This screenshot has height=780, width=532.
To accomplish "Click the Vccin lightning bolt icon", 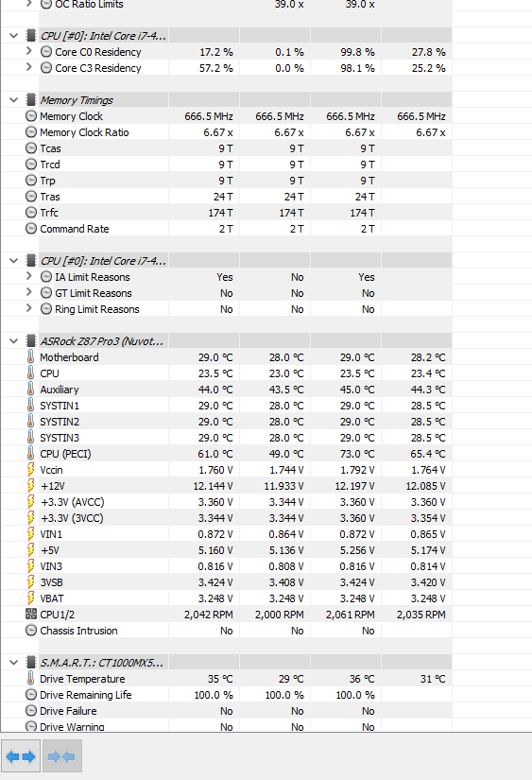I will point(31,470).
